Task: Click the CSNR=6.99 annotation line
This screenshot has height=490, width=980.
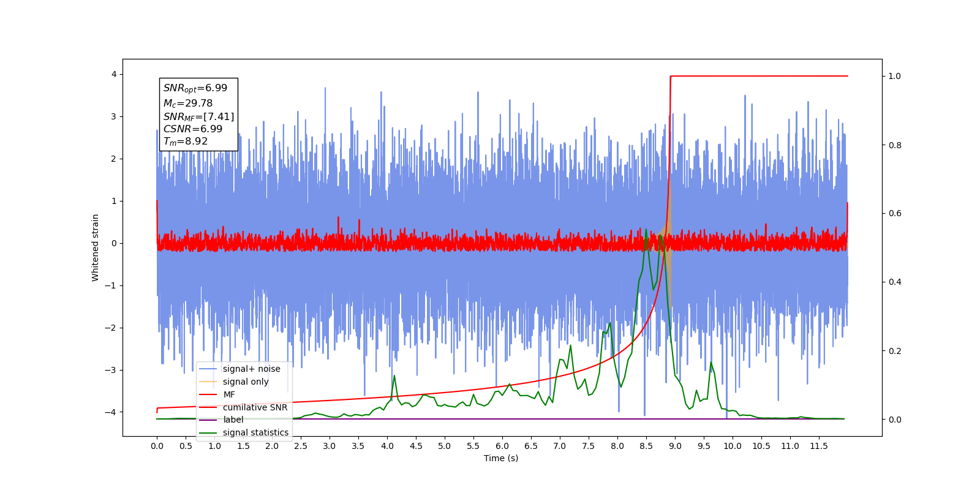Action: point(193,129)
